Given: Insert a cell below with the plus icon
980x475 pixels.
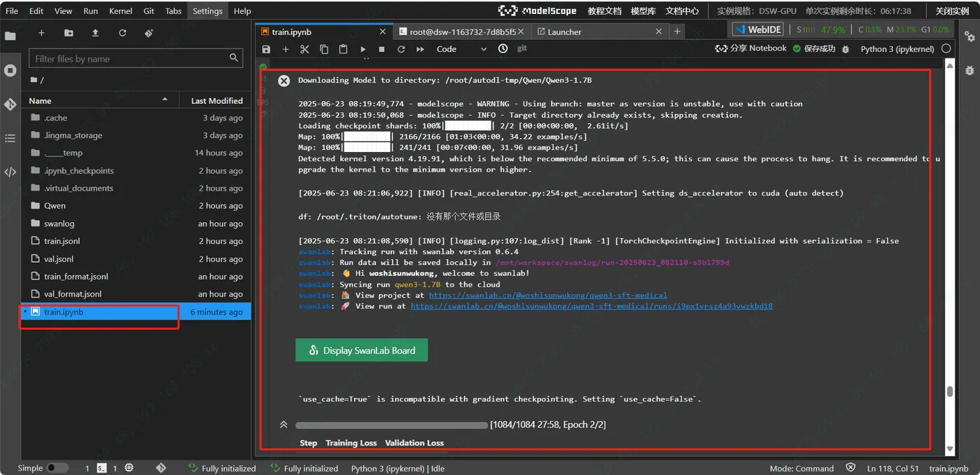Looking at the screenshot, I should pyautogui.click(x=286, y=49).
